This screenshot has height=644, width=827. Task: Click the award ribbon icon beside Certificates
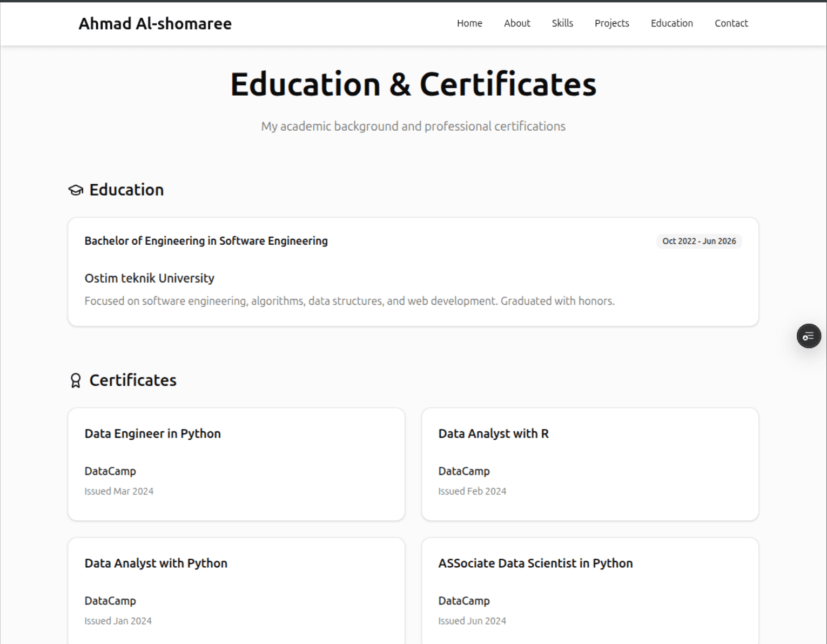(76, 381)
